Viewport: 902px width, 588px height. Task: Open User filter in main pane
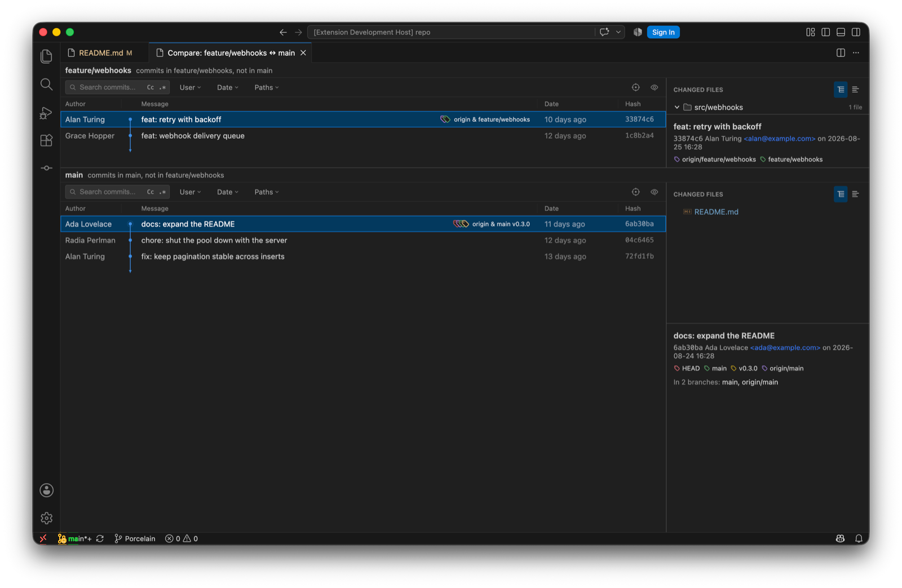click(x=190, y=192)
